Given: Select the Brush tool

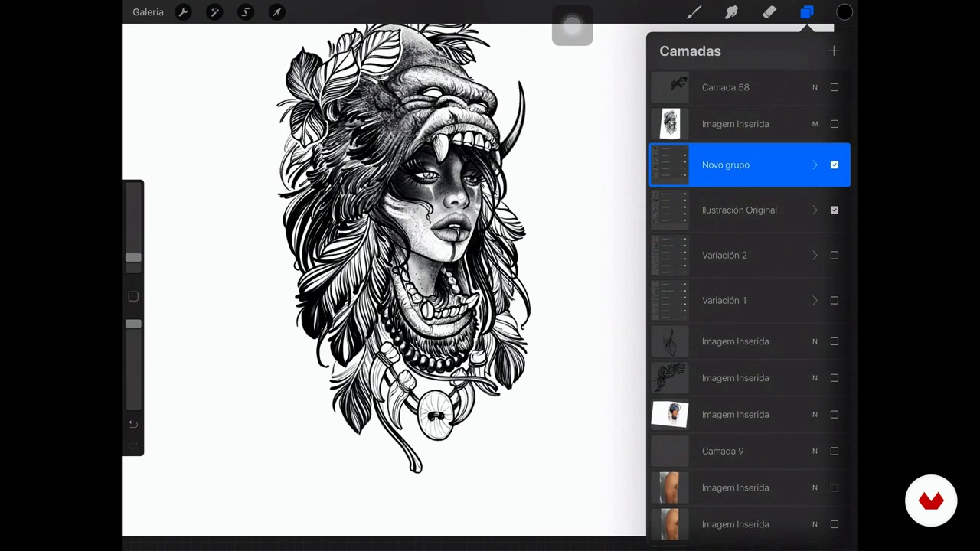Looking at the screenshot, I should (694, 12).
